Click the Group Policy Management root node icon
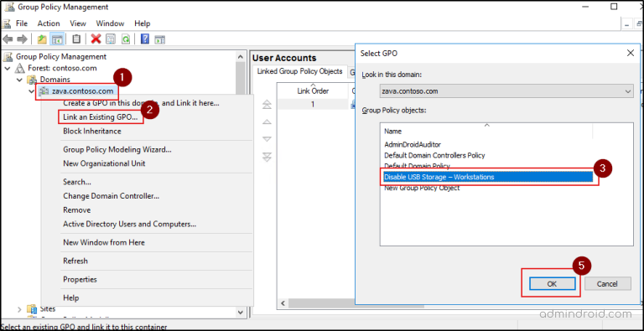The image size is (644, 331). pyautogui.click(x=8, y=57)
